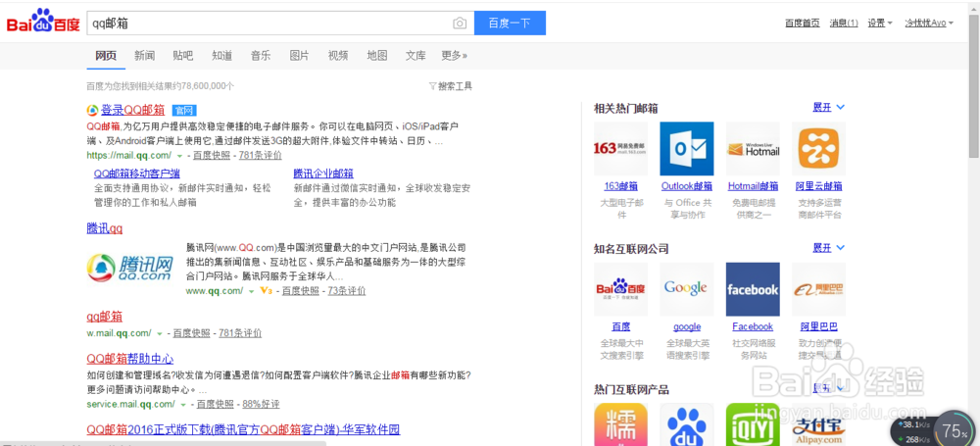Click the 糯 product icon
This screenshot has height=446, width=980.
[620, 424]
